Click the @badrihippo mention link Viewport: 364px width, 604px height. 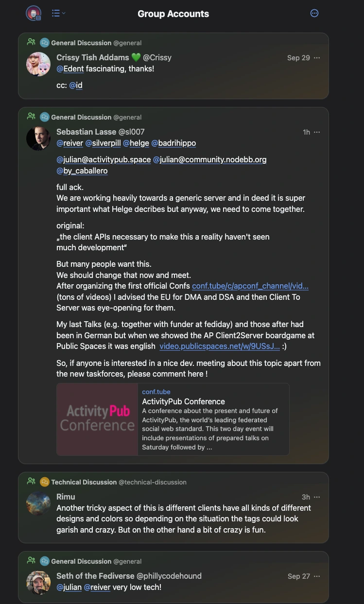click(x=175, y=143)
